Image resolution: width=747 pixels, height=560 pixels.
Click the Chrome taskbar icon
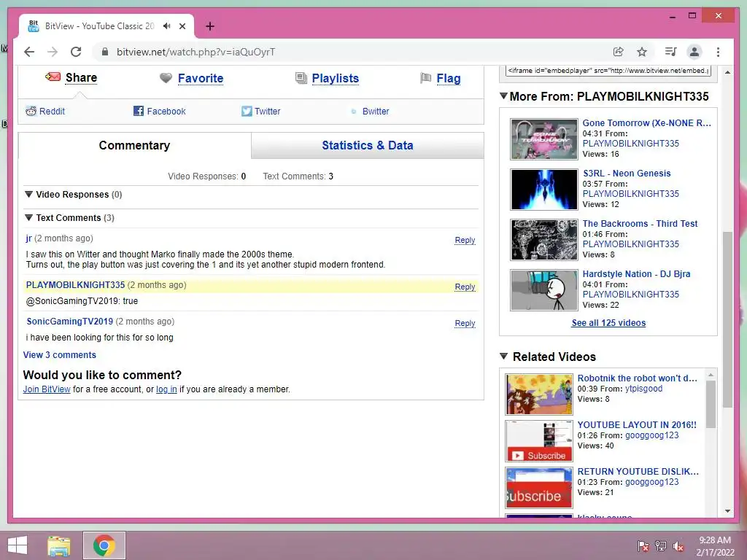click(104, 545)
